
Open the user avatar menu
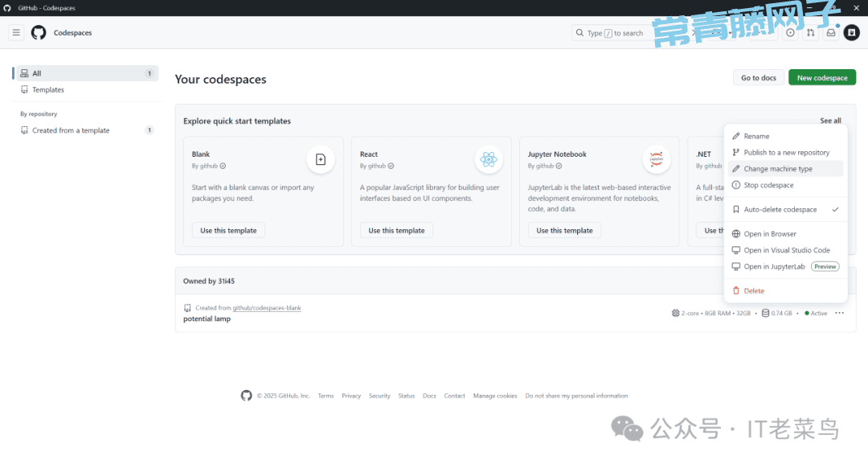[851, 33]
